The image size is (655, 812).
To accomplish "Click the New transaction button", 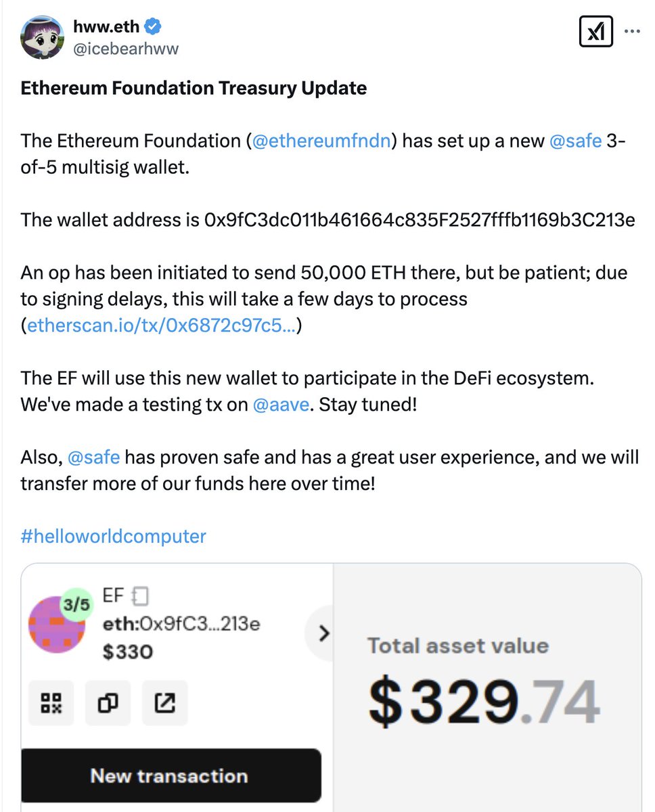I will 171,775.
